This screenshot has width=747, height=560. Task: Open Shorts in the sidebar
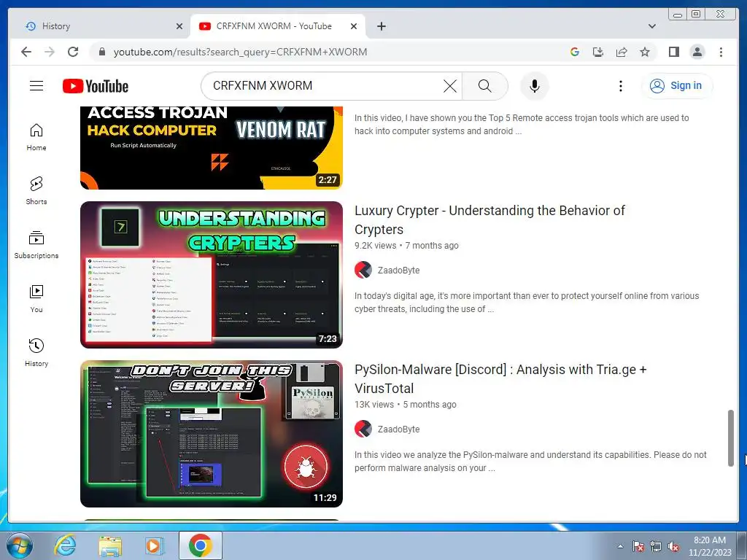tap(36, 191)
